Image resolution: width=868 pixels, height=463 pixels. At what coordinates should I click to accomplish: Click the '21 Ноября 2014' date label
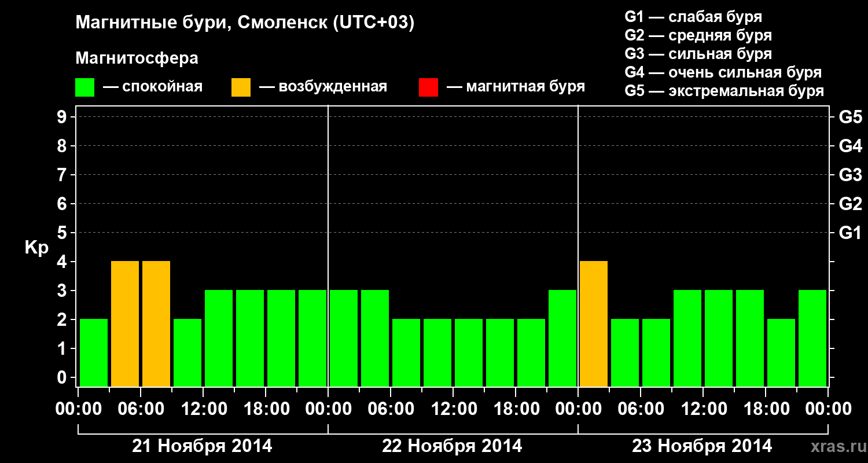point(202,446)
